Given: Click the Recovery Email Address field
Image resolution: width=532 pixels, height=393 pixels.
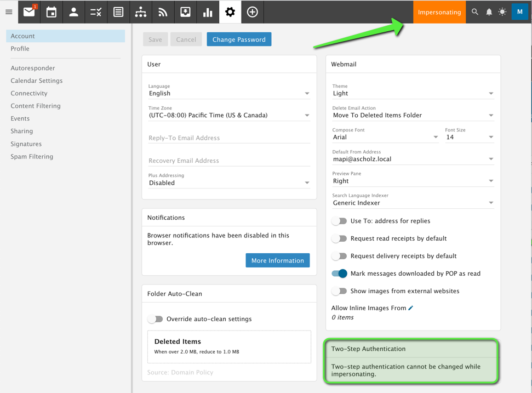Looking at the screenshot, I should click(x=229, y=161).
